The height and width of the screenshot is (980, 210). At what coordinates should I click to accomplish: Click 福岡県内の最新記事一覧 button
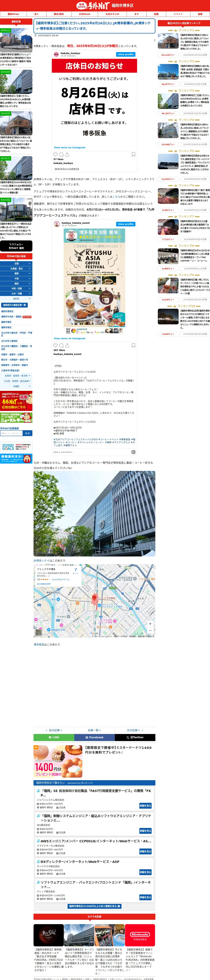tap(15, 305)
